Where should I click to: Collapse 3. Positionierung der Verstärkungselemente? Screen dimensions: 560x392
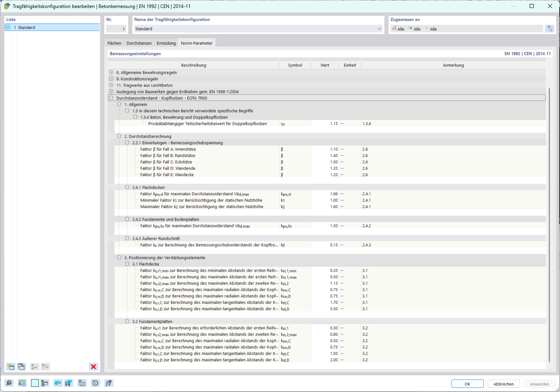119,257
